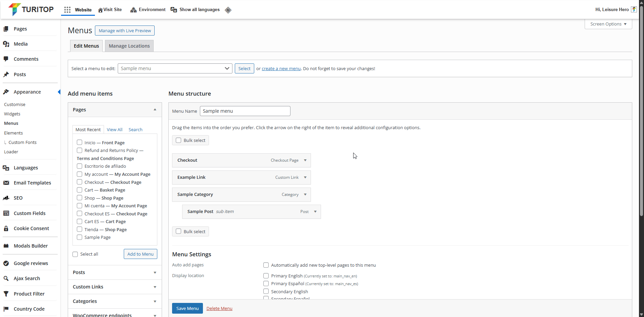The width and height of the screenshot is (644, 317).
Task: Open the Select a menu to edit dropdown
Action: point(175,68)
